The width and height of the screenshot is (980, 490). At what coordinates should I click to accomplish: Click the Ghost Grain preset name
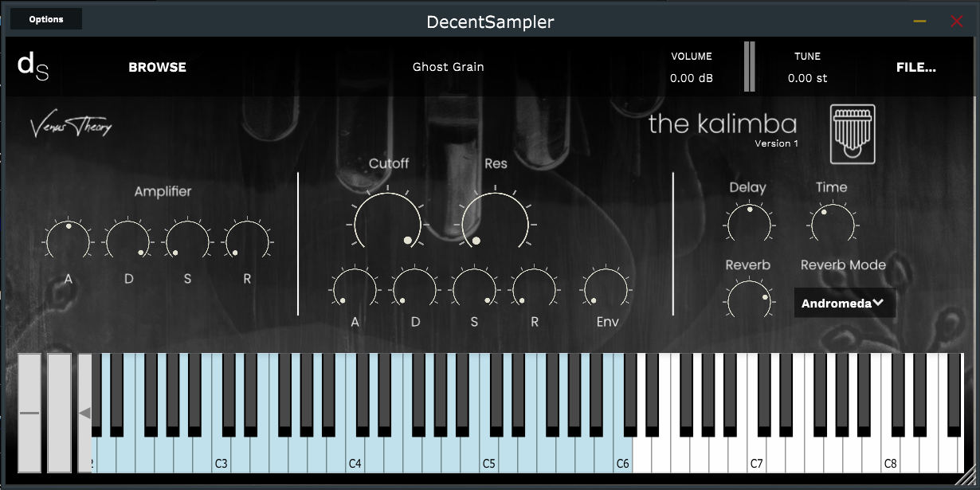pos(449,67)
